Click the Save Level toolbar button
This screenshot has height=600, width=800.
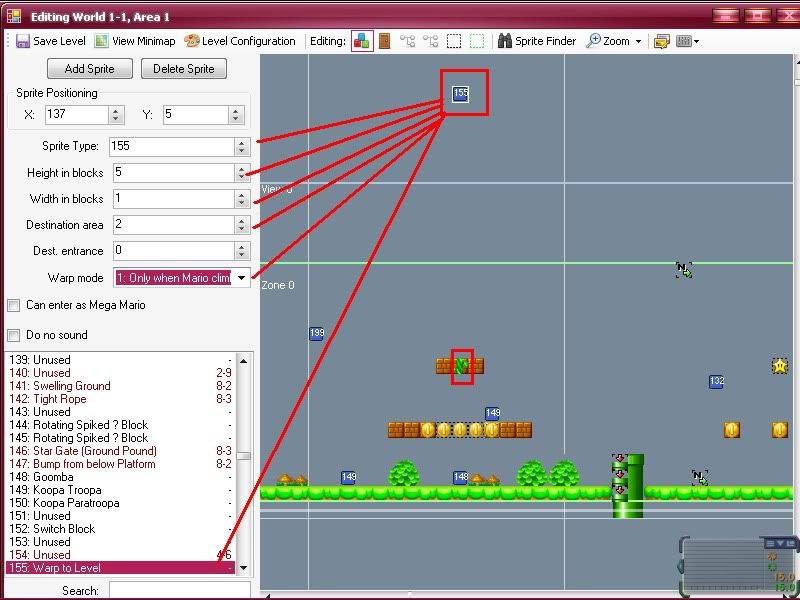point(51,41)
